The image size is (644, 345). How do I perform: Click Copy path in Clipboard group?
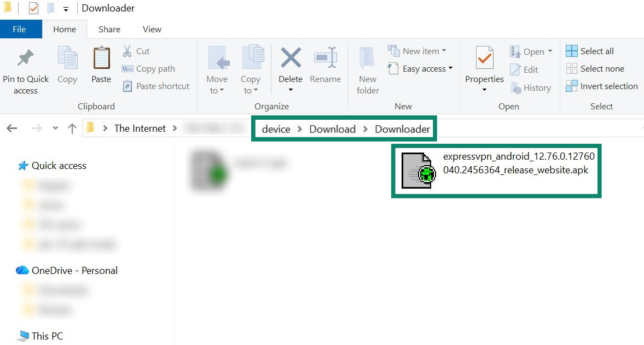pos(148,68)
